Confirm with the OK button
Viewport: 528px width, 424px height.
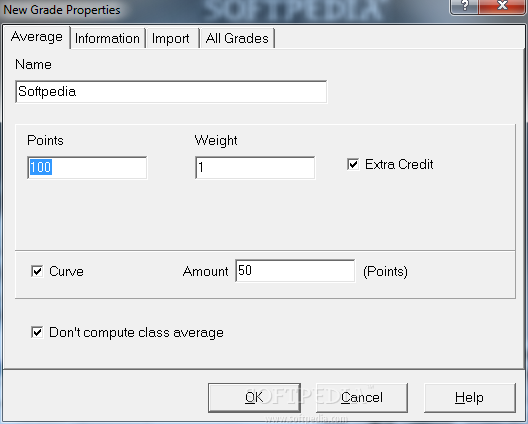pyautogui.click(x=254, y=398)
